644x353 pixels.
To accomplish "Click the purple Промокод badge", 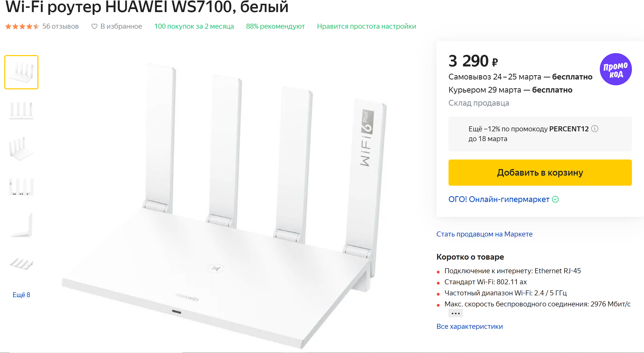I will pyautogui.click(x=615, y=69).
